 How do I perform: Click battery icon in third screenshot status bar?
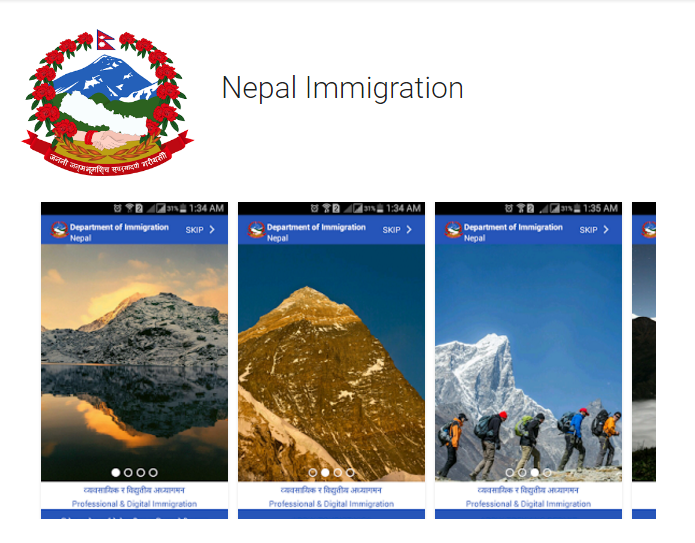pyautogui.click(x=577, y=208)
